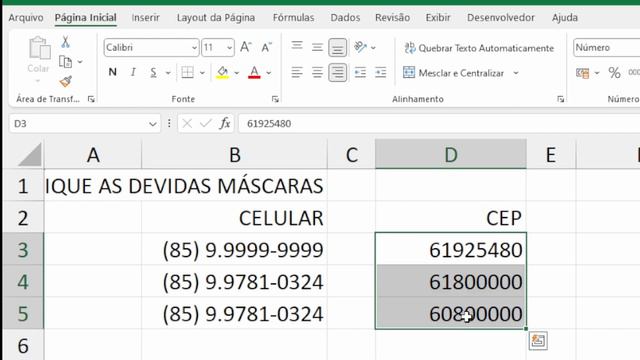Viewport: 640px width, 360px height.
Task: Apply percent style
Action: click(x=614, y=73)
